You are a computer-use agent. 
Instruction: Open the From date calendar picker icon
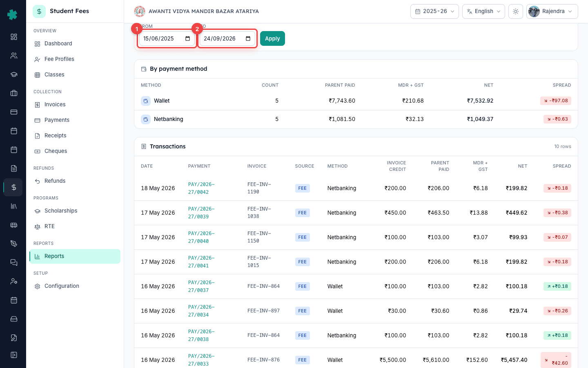click(188, 38)
